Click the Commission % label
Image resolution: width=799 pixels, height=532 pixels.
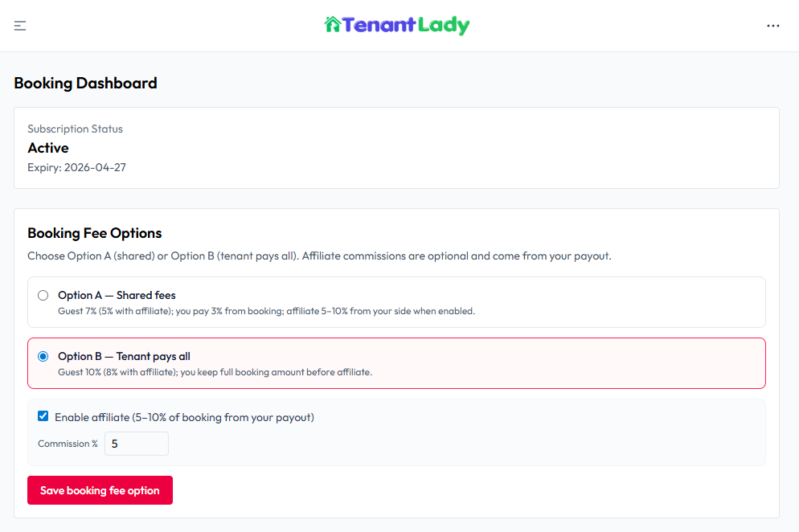pyautogui.click(x=68, y=444)
